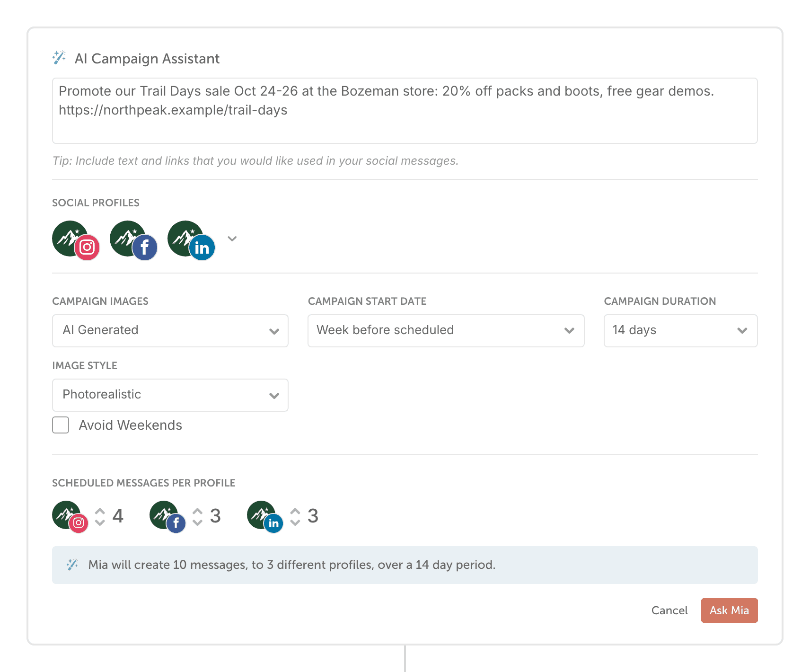810x672 pixels.
Task: Click the Instagram message count '4'
Action: pos(118,516)
